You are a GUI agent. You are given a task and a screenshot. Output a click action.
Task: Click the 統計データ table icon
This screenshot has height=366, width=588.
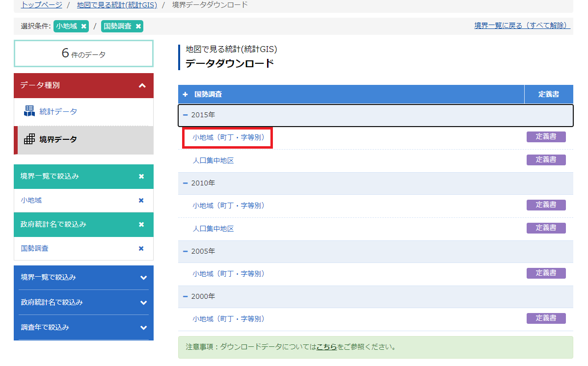(29, 111)
